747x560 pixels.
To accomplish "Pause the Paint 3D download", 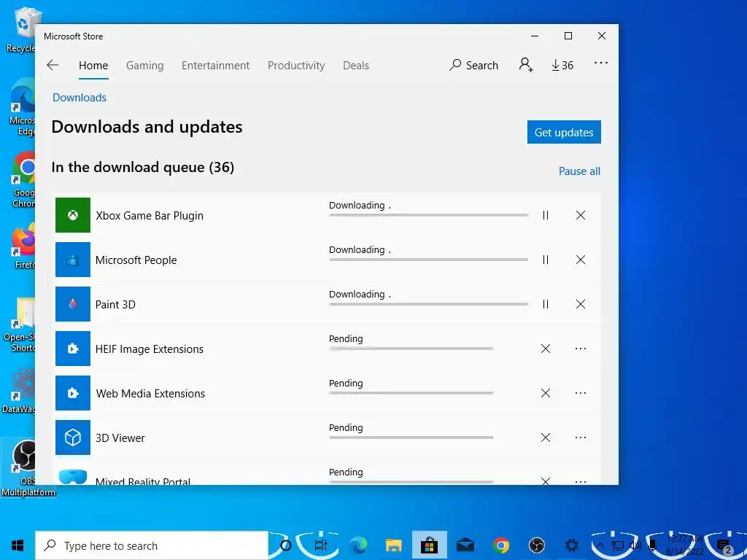I will click(x=546, y=304).
